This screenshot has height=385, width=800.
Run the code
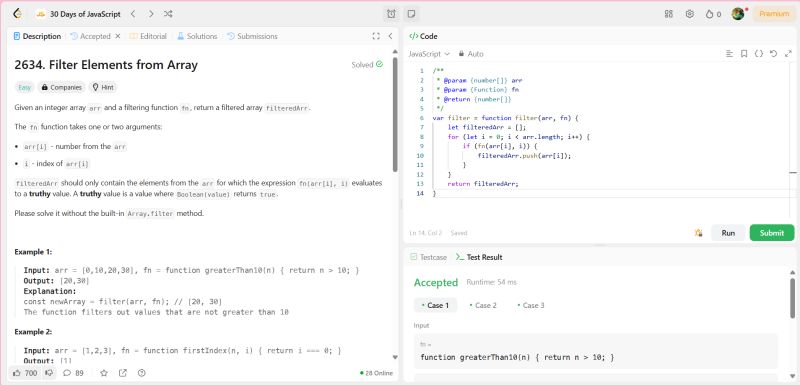point(728,233)
